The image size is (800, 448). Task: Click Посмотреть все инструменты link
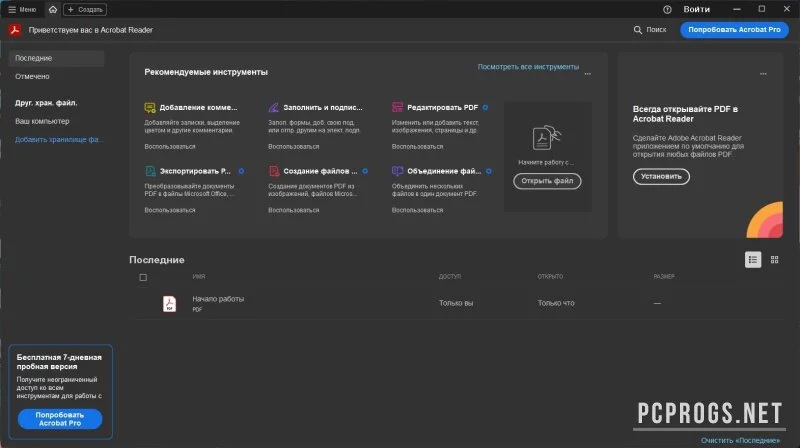point(528,67)
